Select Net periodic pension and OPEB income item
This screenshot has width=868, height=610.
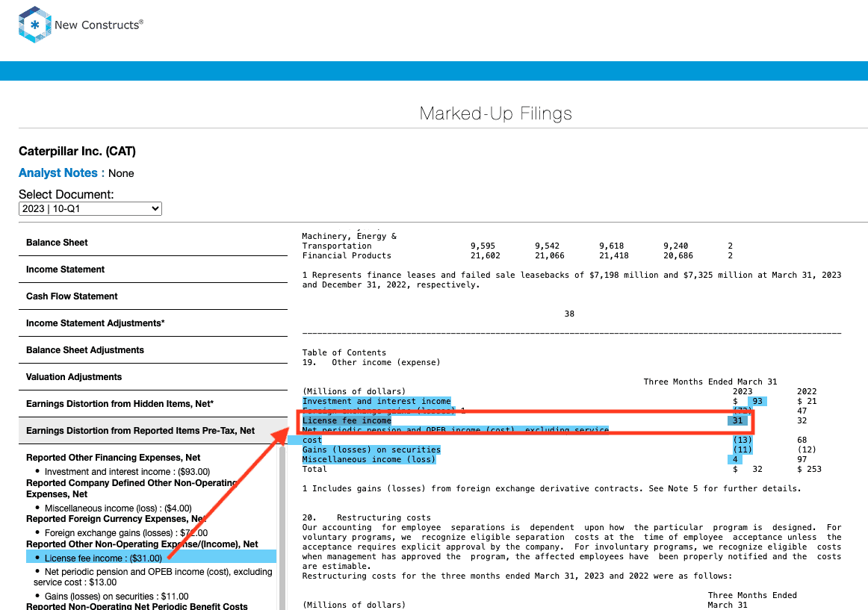point(153,577)
